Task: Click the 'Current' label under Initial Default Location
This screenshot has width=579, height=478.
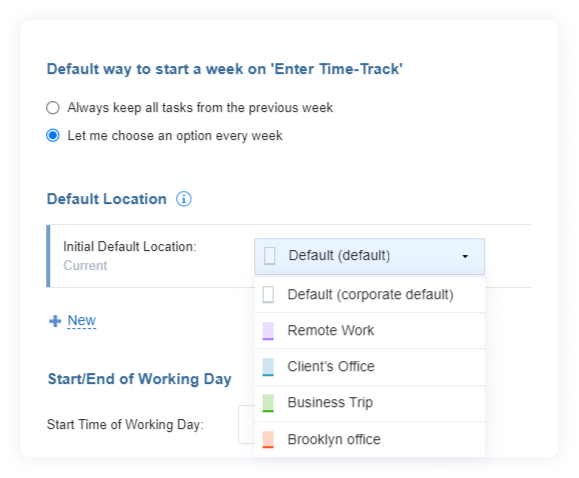Action: (85, 266)
